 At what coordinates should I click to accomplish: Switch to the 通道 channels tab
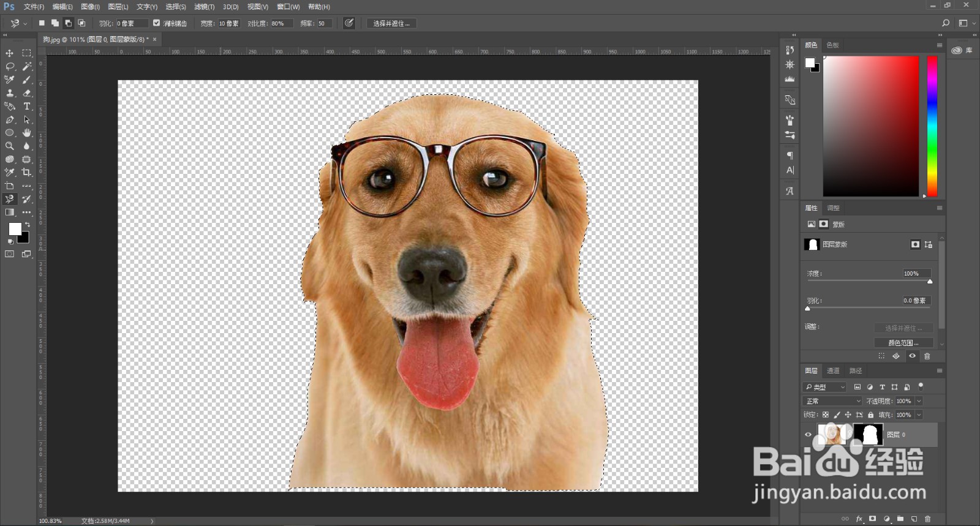coord(833,371)
